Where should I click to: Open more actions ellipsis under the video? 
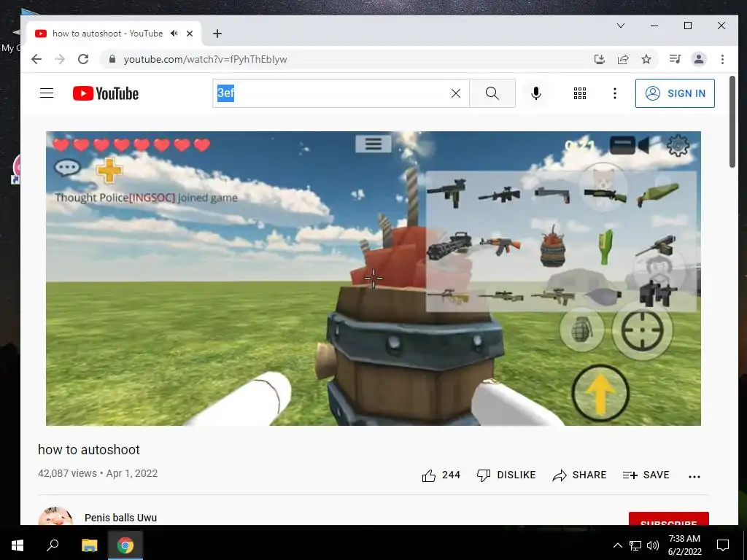pyautogui.click(x=694, y=476)
